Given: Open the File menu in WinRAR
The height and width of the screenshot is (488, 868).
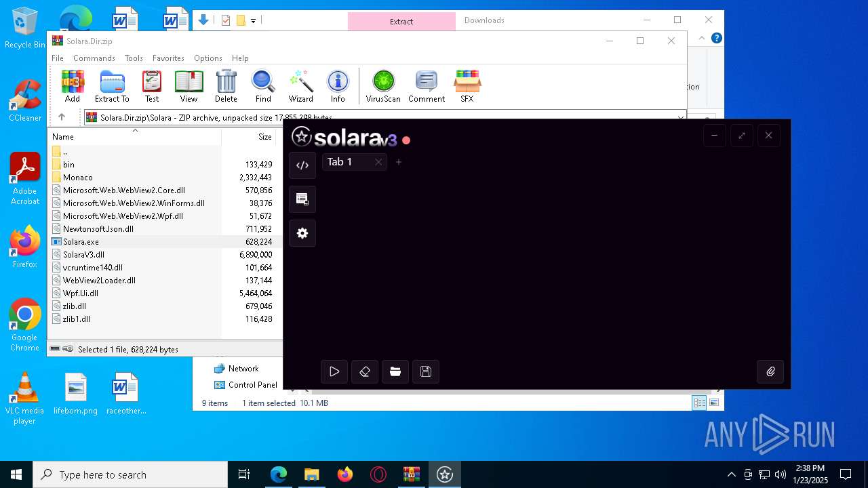Looking at the screenshot, I should 58,58.
